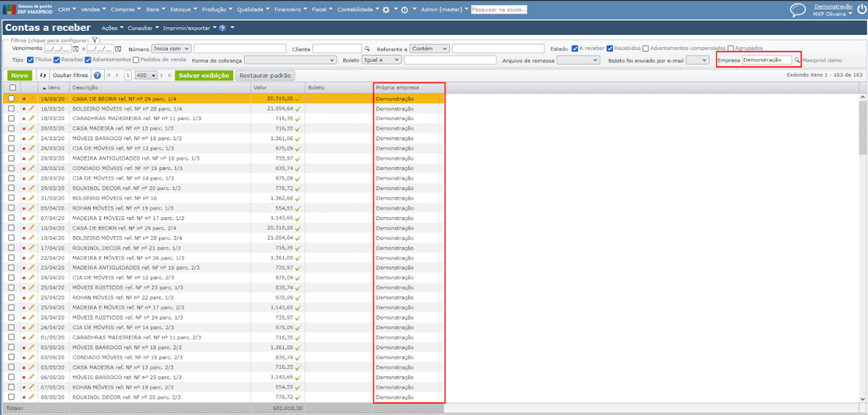The height and width of the screenshot is (415, 868).
Task: Uncheck the Receitas type checkbox
Action: pos(56,59)
